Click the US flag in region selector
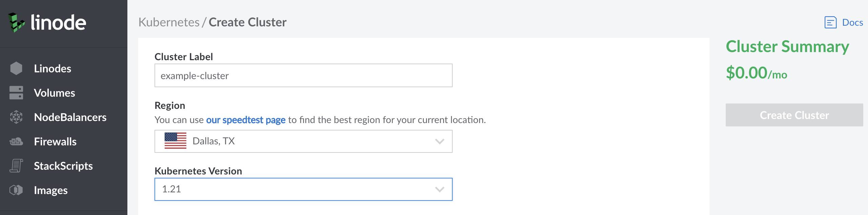The height and width of the screenshot is (215, 868). [175, 141]
